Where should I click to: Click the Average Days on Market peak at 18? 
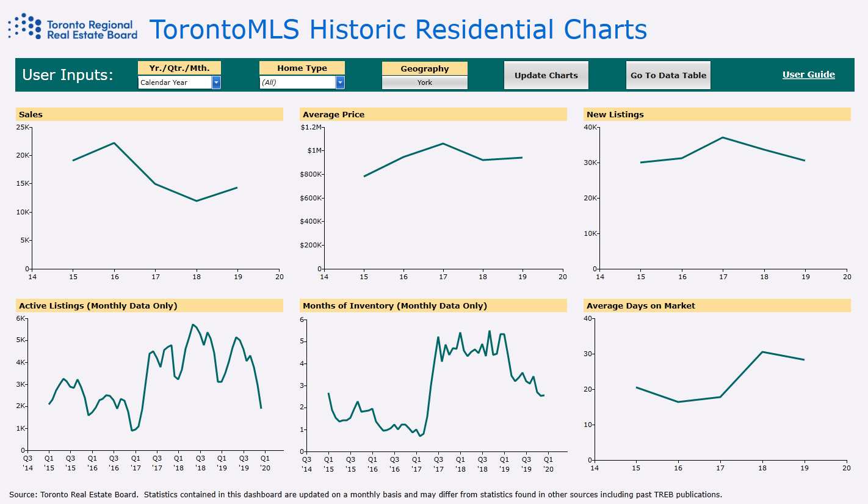pos(762,352)
